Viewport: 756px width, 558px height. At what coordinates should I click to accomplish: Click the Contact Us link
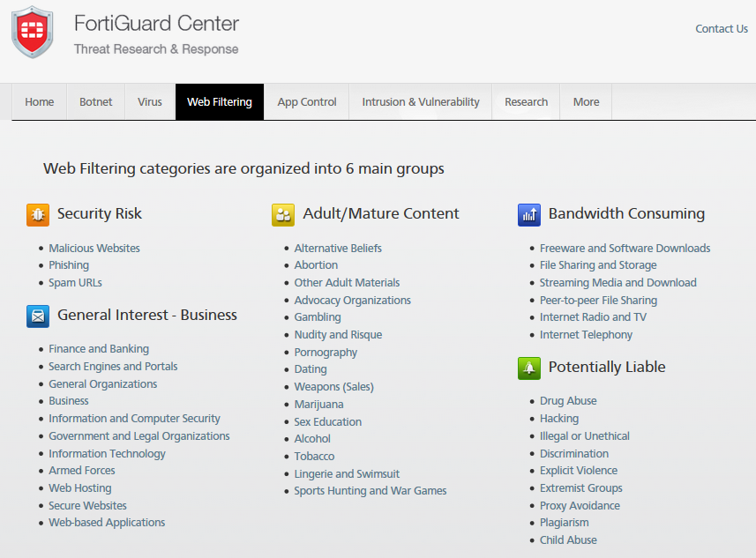[x=722, y=29]
